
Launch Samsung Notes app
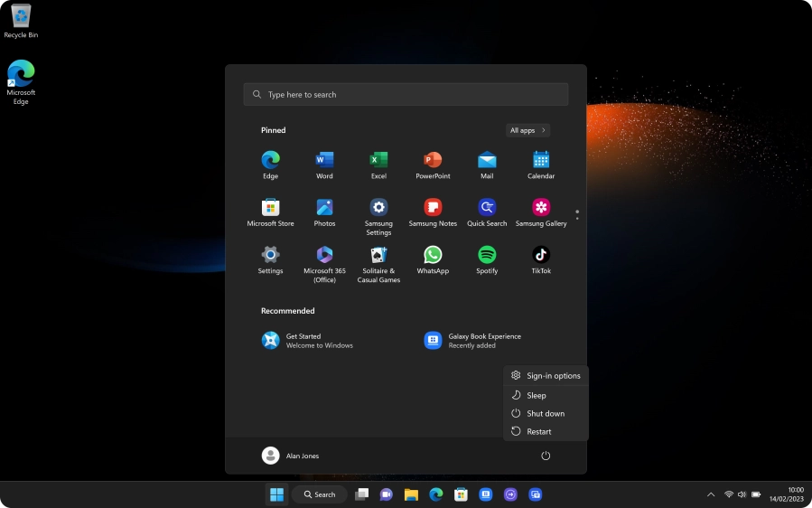(433, 208)
